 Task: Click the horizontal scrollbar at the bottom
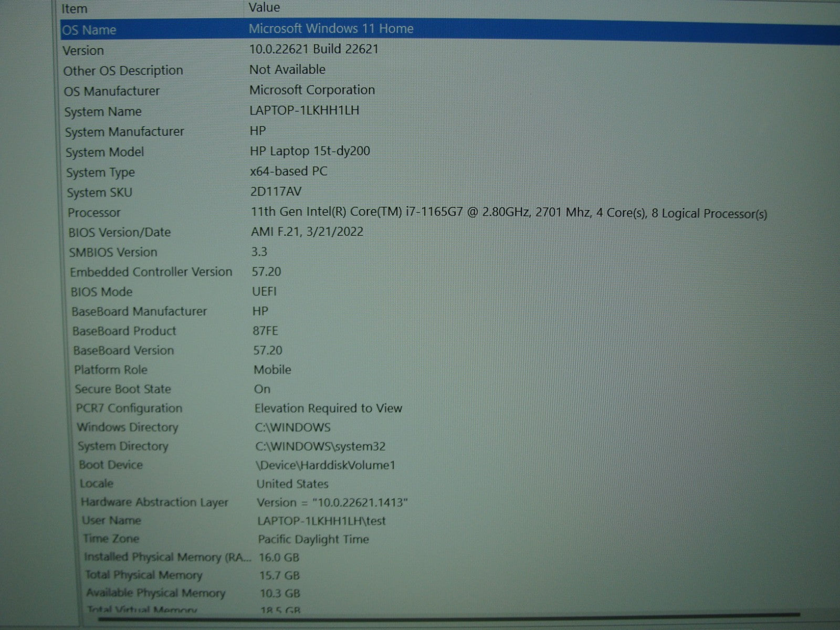446,616
